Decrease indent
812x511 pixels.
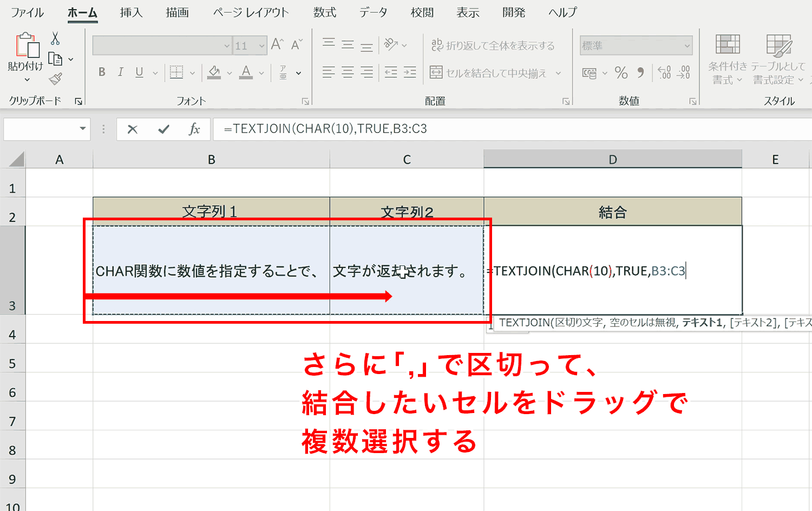(391, 72)
